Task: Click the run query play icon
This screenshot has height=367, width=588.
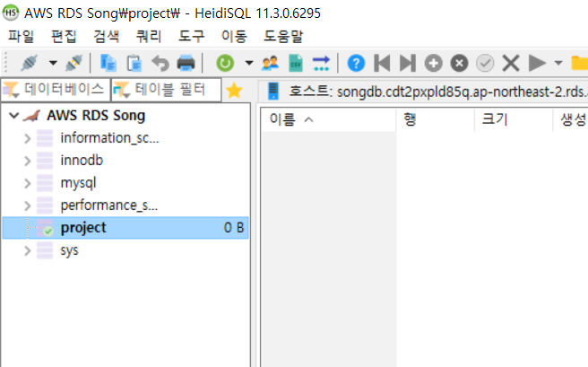Action: click(x=537, y=63)
